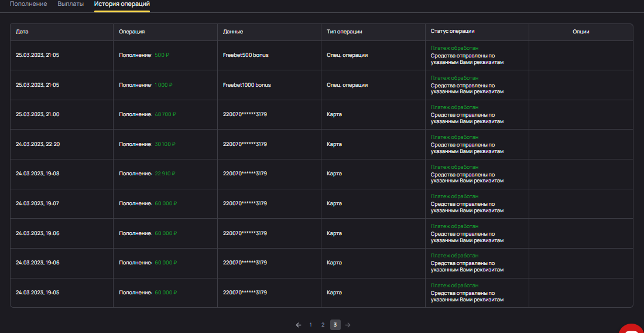
Task: Click current page 3 button
Action: pos(335,325)
